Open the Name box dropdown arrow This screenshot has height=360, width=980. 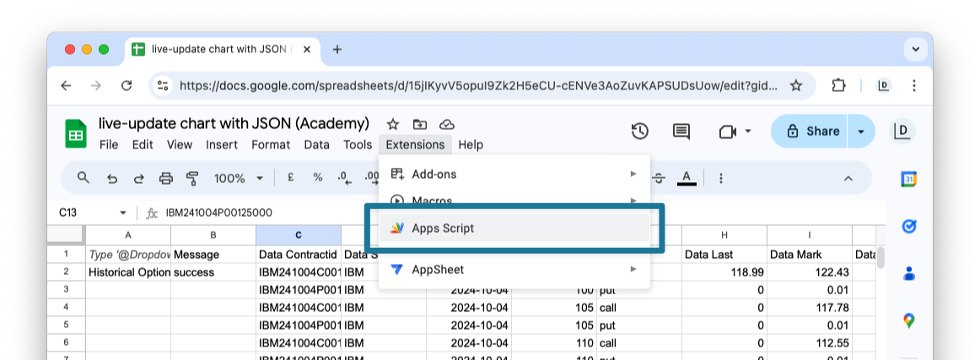[123, 213]
